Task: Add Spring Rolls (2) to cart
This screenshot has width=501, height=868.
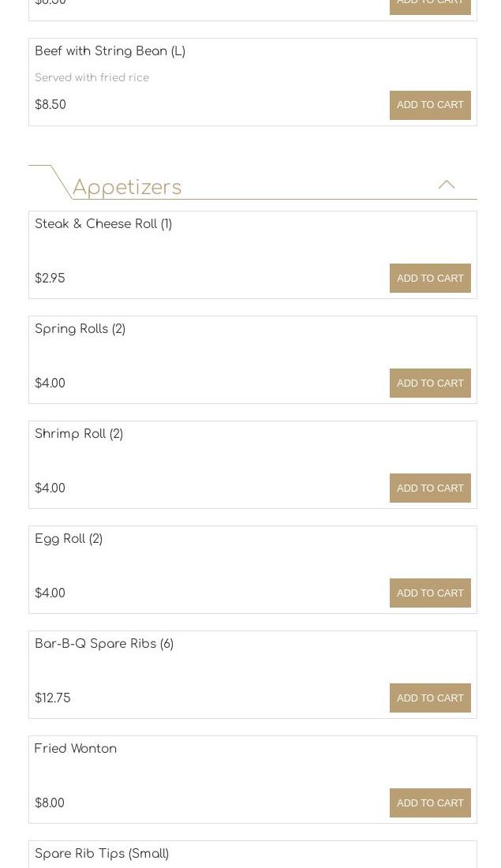Action: tap(430, 383)
